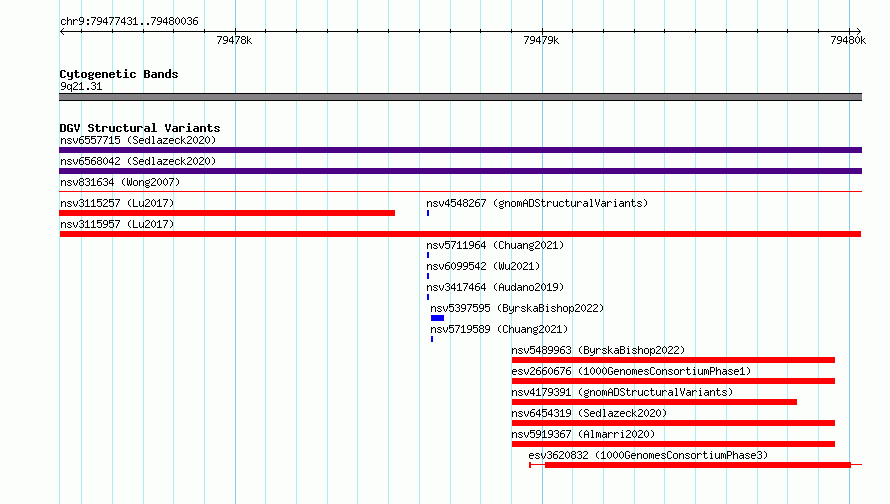Select the nsv5919367 red variant bar

(x=673, y=444)
